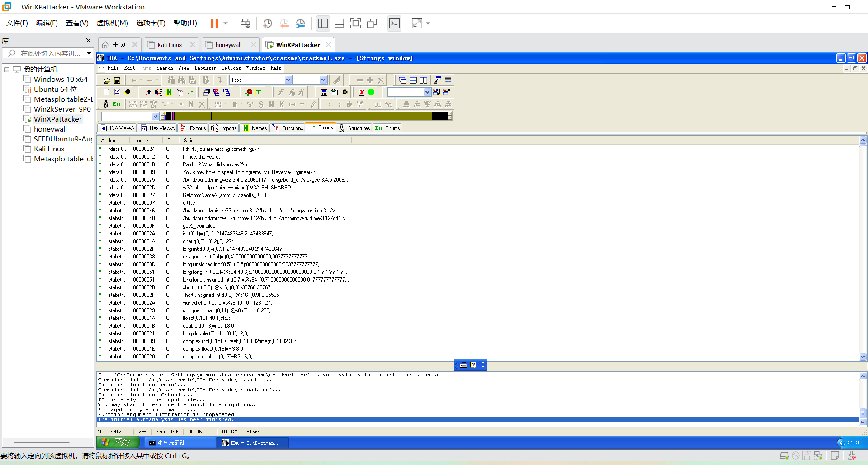Open the IDA Search menu
This screenshot has height=465, width=868.
(x=165, y=68)
